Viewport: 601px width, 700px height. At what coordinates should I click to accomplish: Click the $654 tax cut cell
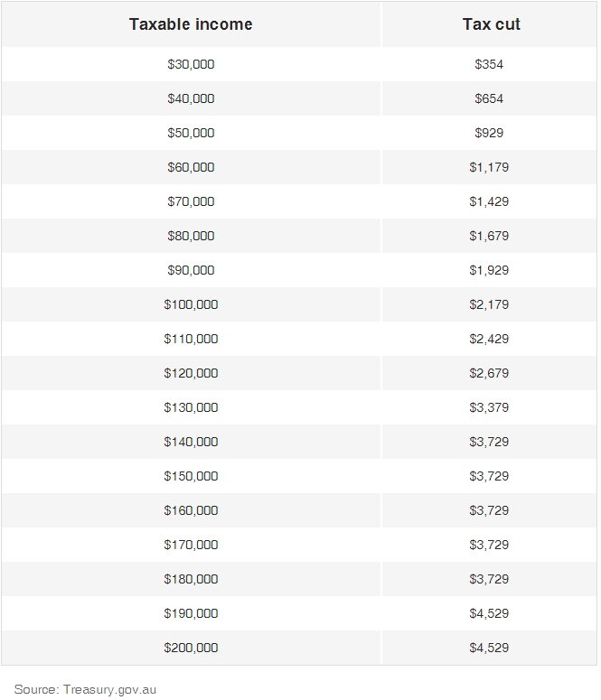489,98
